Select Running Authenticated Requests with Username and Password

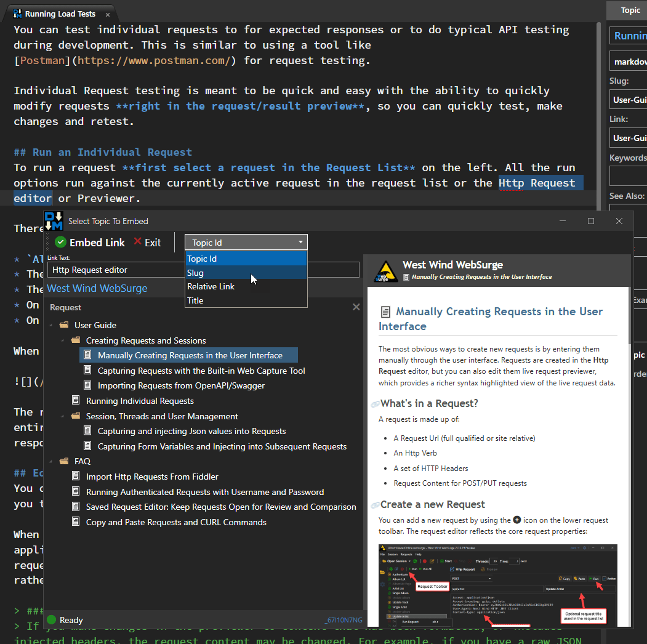(205, 492)
